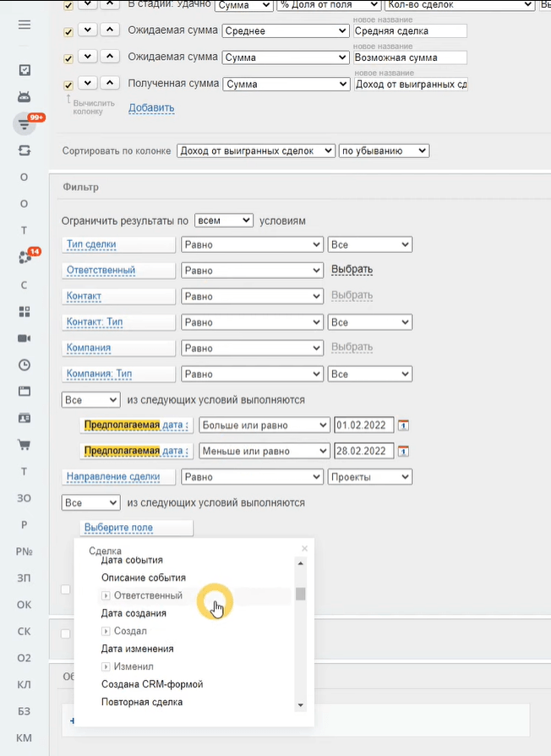Image resolution: width=551 pixels, height=756 pixels.
Task: Open the robot icon in the sidebar
Action: coord(24,97)
